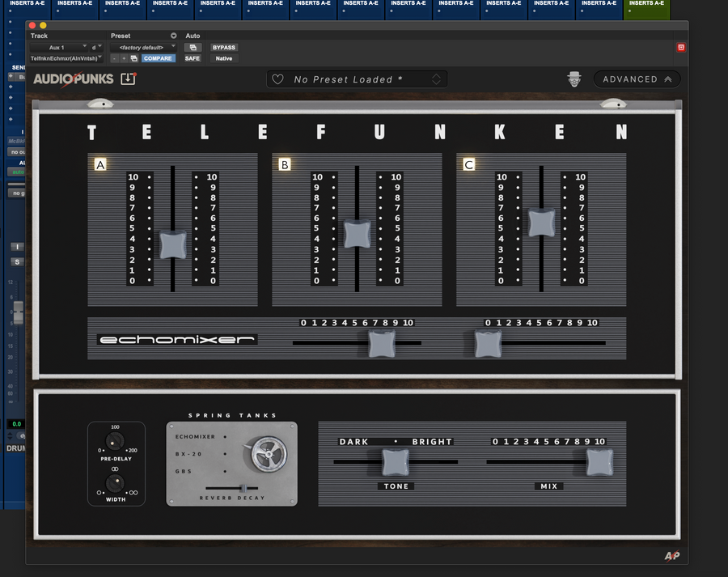Screen dimensions: 728x577
Task: Select channel A label
Action: tap(100, 164)
